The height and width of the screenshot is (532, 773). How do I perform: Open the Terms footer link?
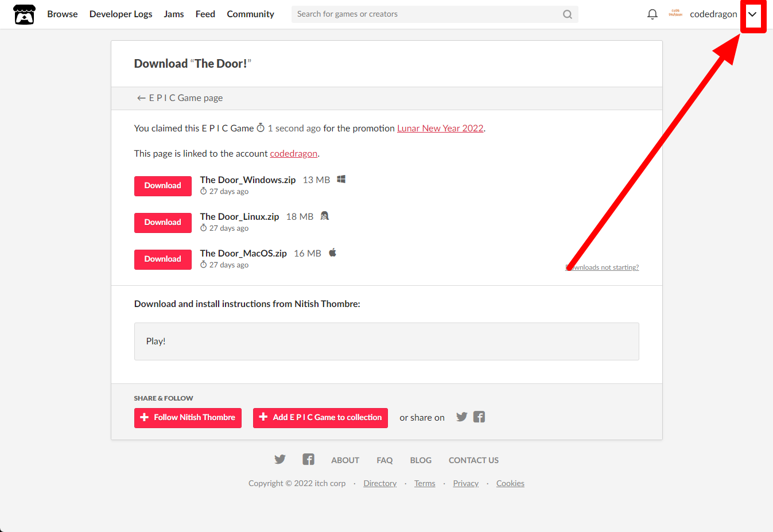(x=425, y=483)
